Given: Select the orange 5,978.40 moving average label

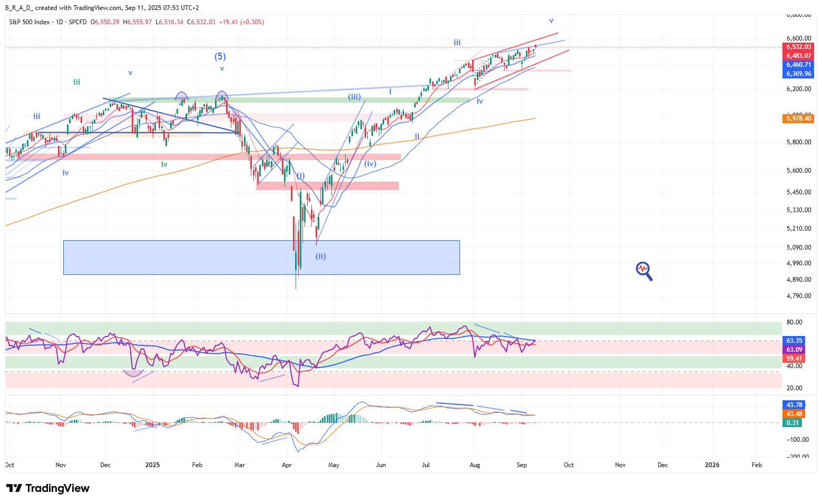Looking at the screenshot, I should click(798, 118).
